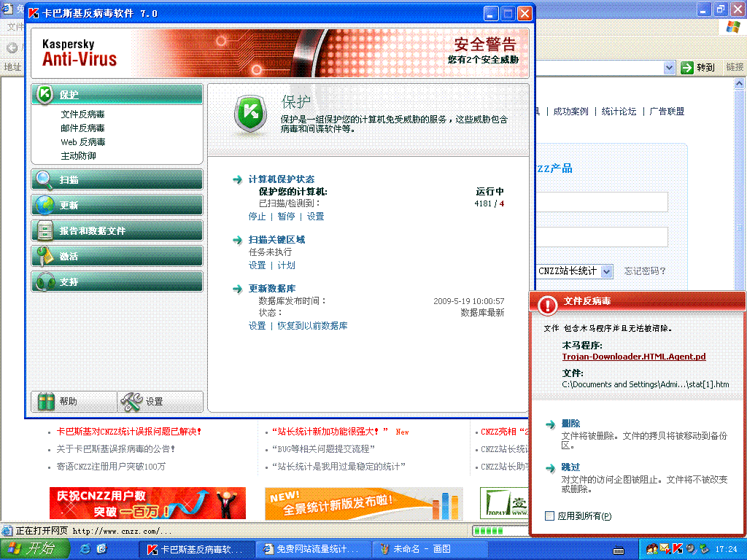Click 恢复到以前数据库 link
747x560 pixels.
click(312, 326)
